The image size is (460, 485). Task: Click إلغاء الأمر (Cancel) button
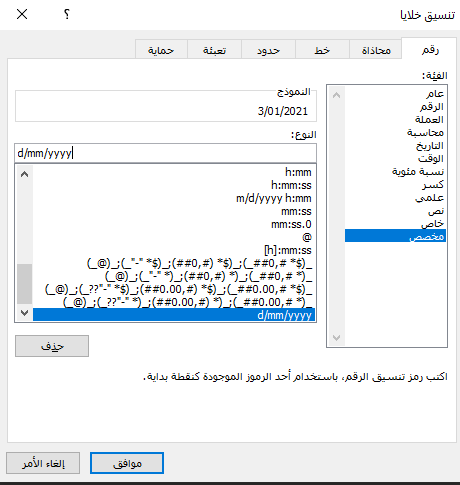43,463
